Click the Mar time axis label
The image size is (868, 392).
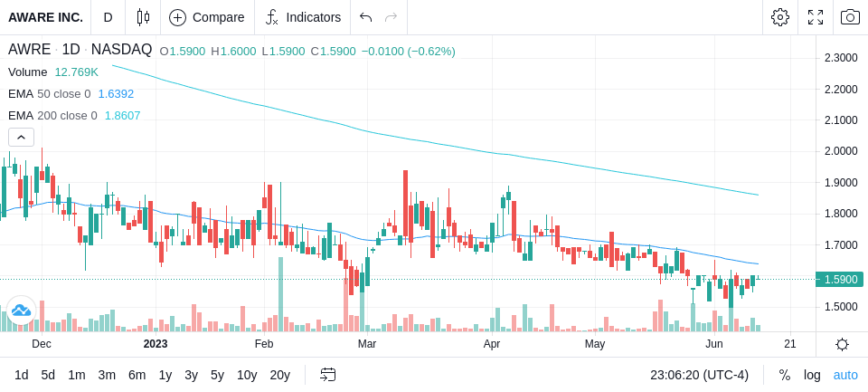pyautogui.click(x=367, y=344)
